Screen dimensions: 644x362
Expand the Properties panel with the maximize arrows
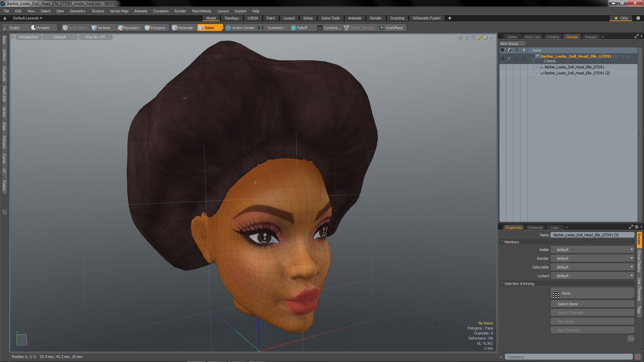tap(631, 227)
